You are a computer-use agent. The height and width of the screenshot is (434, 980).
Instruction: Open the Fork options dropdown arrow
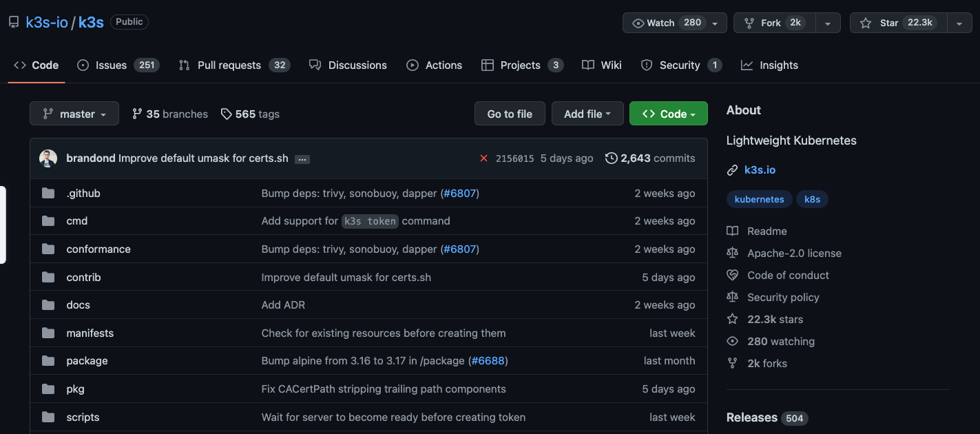pyautogui.click(x=827, y=23)
